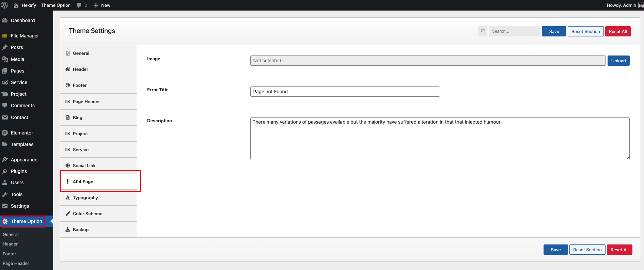
Task: Click the Posts pushpin icon
Action: (x=5, y=47)
